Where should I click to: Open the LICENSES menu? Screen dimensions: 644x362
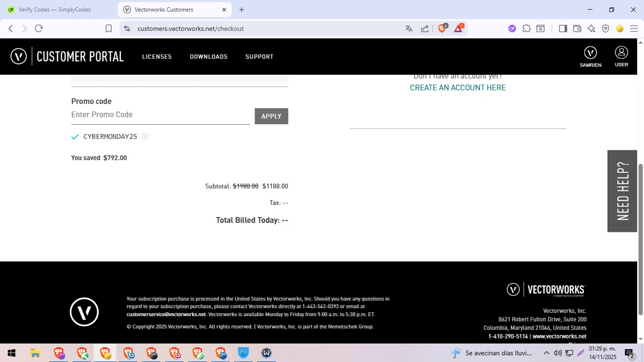tap(157, 57)
